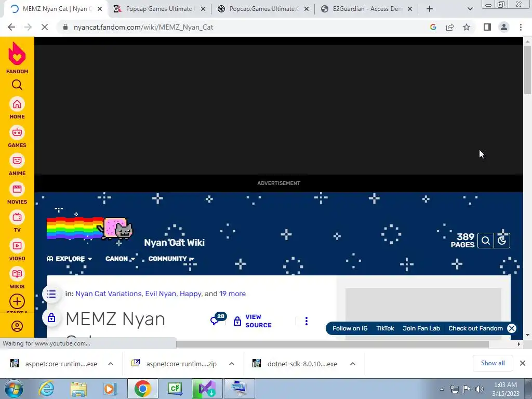Image resolution: width=532 pixels, height=399 pixels.
Task: Close the downloads bar
Action: [x=523, y=363]
